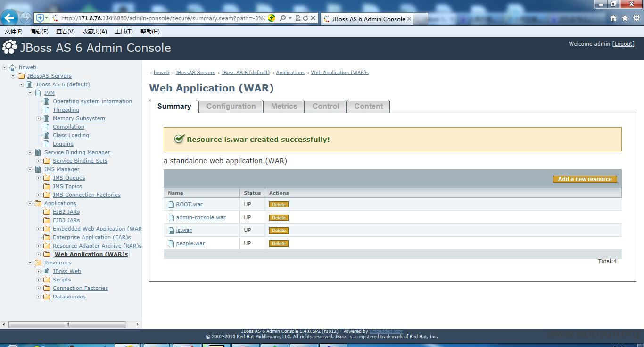
Task: Click the is.war file icon
Action: [172, 231]
